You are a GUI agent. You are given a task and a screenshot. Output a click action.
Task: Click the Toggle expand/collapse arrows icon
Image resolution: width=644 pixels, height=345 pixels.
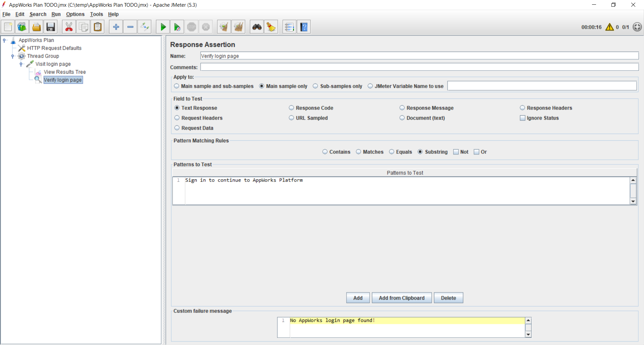click(x=145, y=27)
